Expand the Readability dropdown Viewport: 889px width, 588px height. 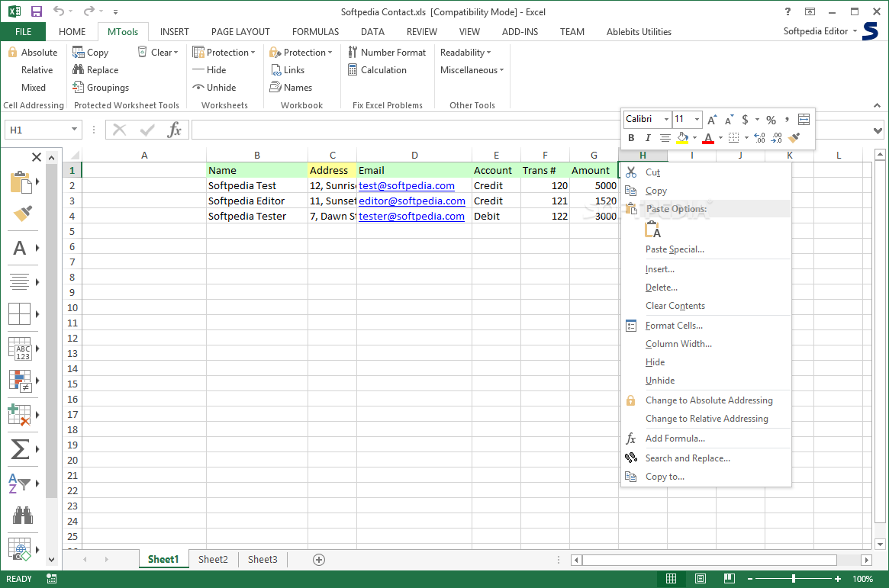click(465, 52)
